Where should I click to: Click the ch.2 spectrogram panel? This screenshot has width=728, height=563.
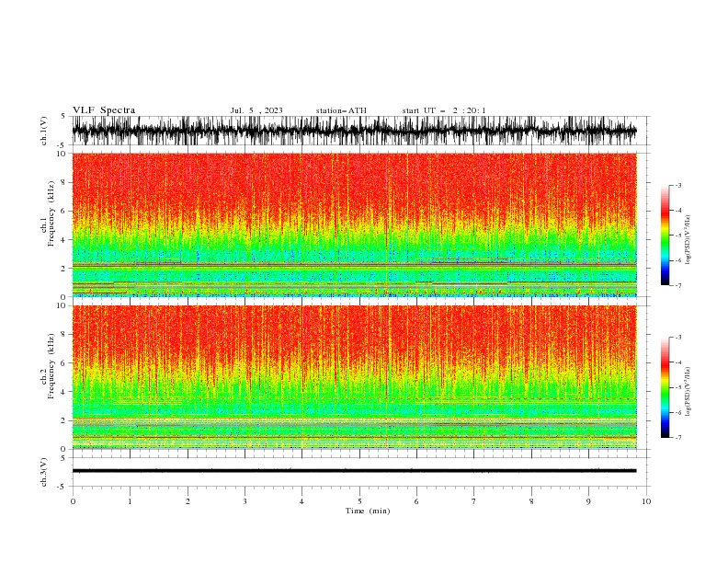coord(355,377)
